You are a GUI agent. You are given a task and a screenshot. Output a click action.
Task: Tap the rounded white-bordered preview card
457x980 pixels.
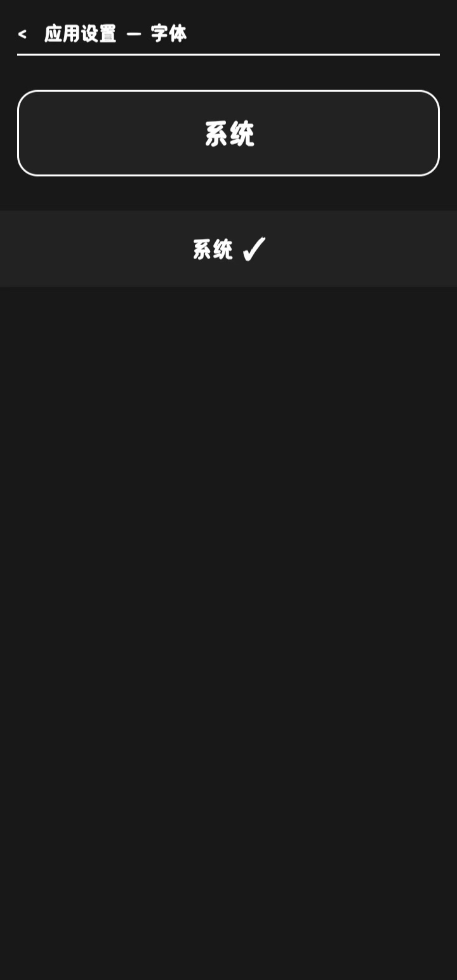(228, 133)
